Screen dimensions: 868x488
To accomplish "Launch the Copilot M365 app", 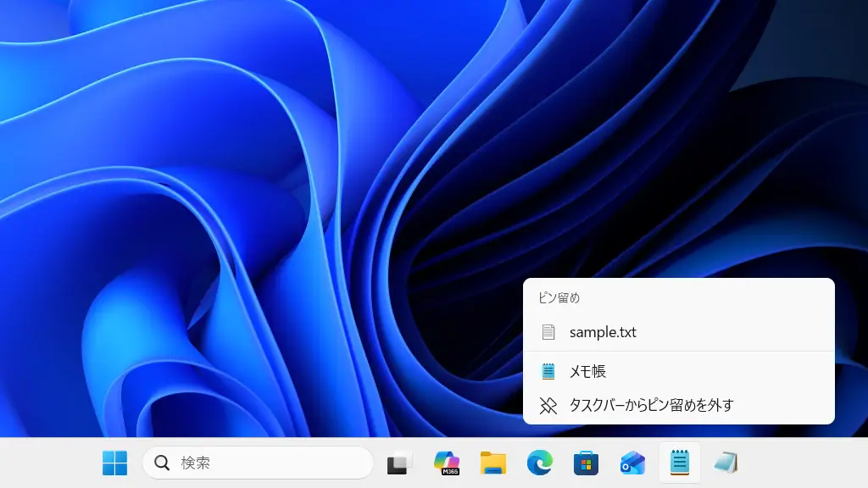I will pyautogui.click(x=445, y=463).
